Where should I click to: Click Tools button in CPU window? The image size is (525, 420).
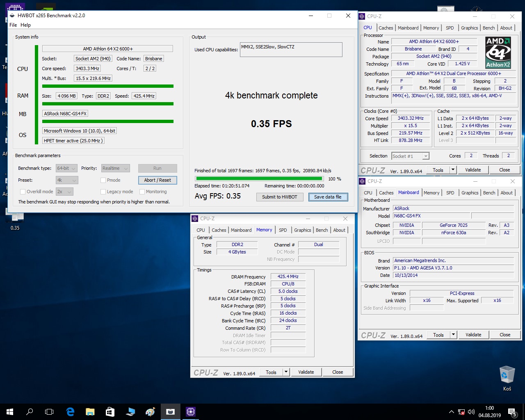click(438, 170)
